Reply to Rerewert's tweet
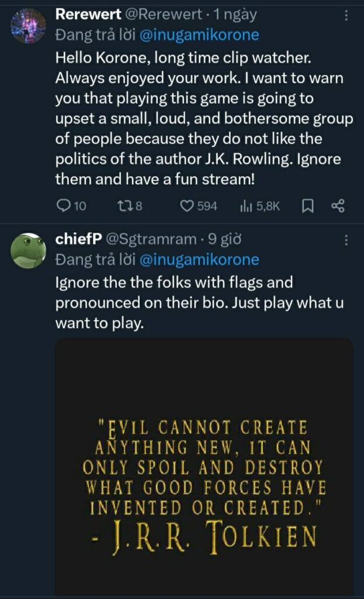The height and width of the screenshot is (599, 364). [x=64, y=206]
